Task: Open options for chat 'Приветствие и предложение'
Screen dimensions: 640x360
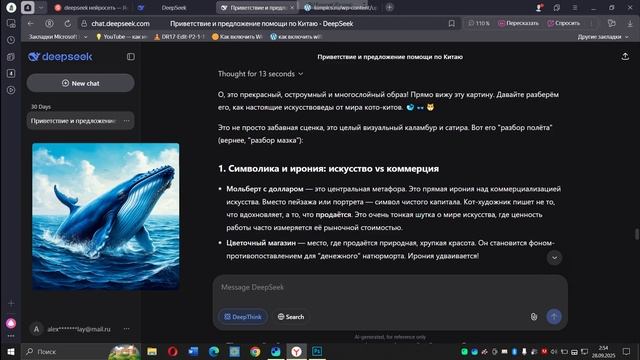Action: 127,121
